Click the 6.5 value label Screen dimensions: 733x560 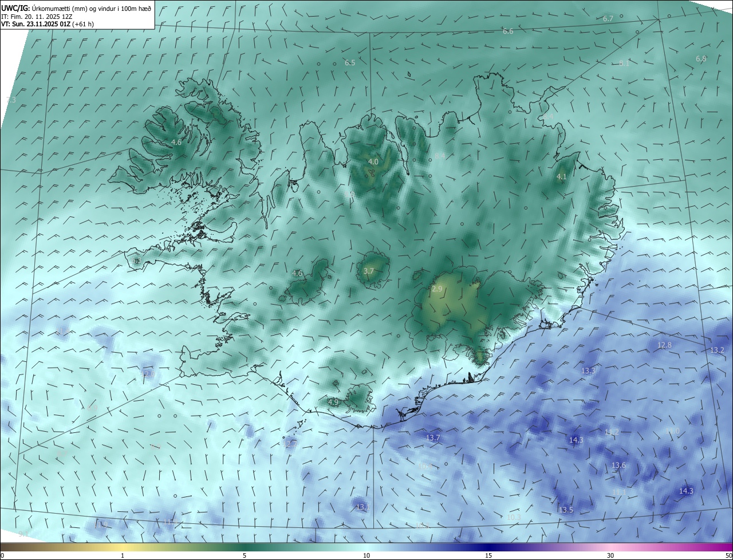(x=350, y=63)
